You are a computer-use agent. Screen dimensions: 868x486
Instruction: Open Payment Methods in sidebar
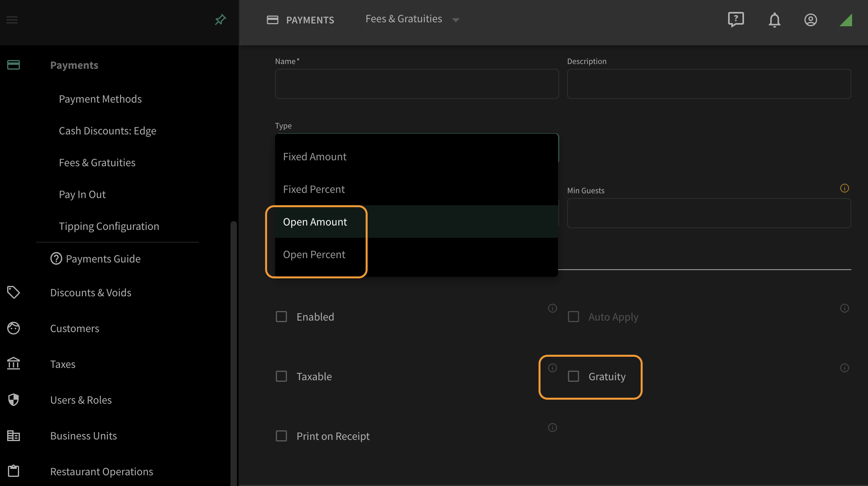click(x=100, y=99)
